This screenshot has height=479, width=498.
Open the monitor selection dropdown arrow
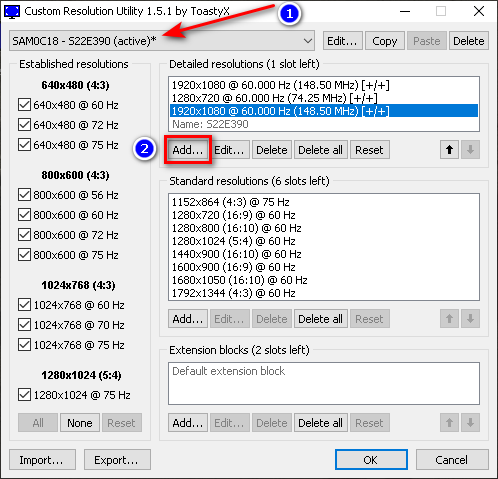tap(308, 41)
